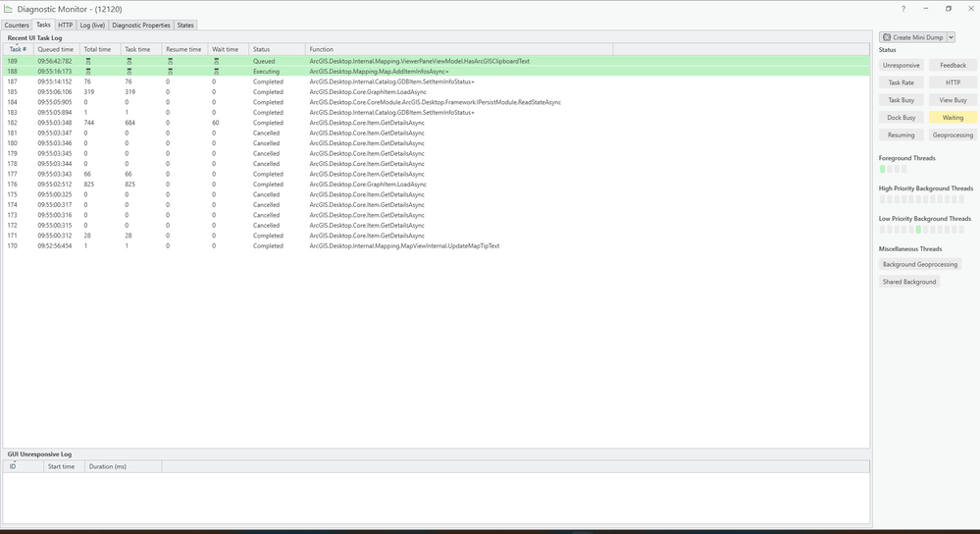This screenshot has height=534, width=980.
Task: Switch to Diagnostic Properties tab
Action: pyautogui.click(x=141, y=25)
